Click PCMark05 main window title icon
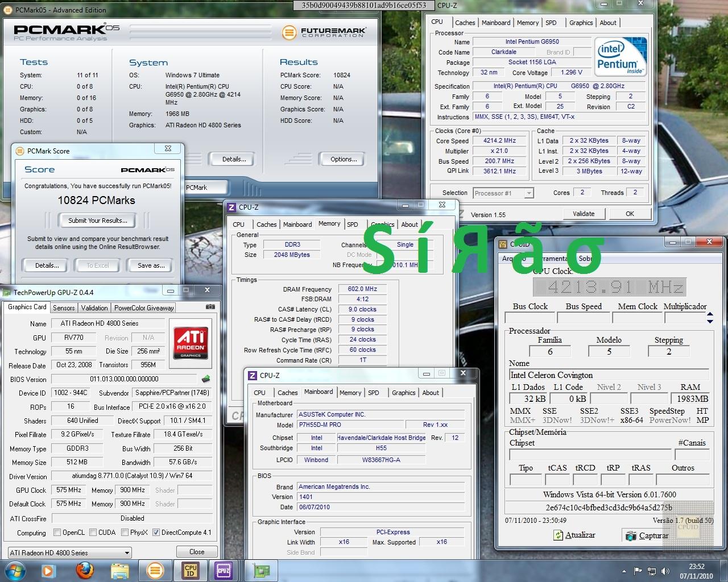 pyautogui.click(x=9, y=10)
